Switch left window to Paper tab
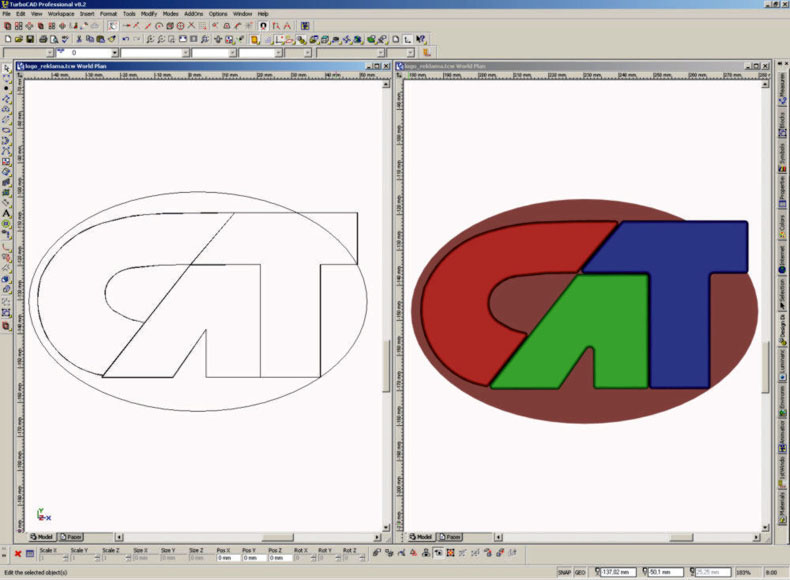Screen dimensions: 790x580 click(x=71, y=537)
